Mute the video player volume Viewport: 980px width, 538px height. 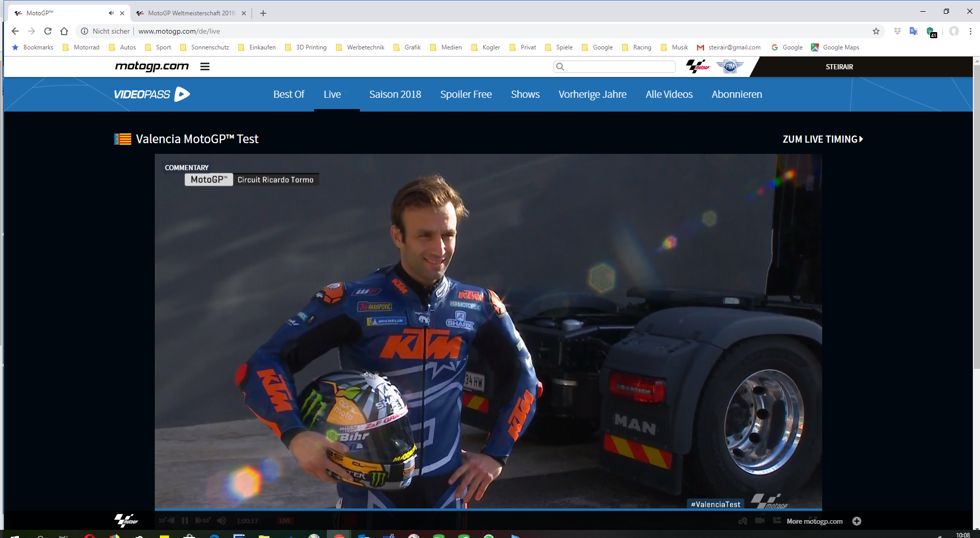221,521
